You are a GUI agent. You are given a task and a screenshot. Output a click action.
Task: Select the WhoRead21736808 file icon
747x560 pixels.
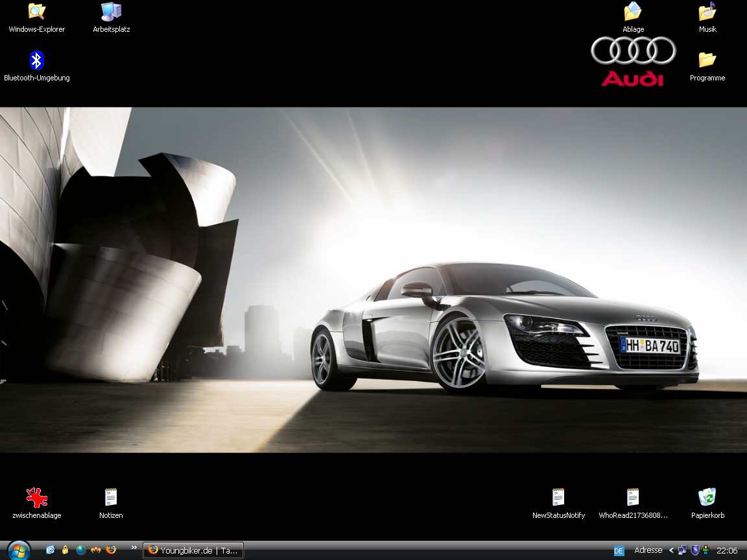tap(633, 503)
